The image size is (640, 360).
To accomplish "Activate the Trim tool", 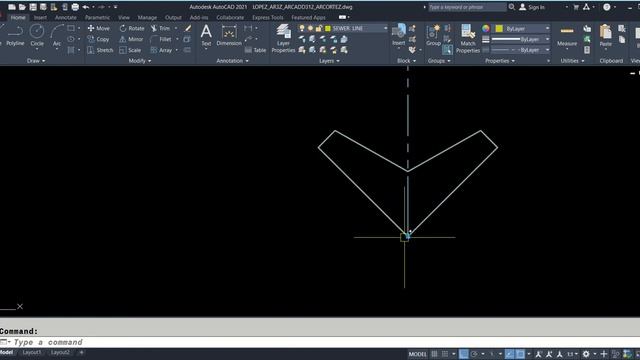I will (x=160, y=28).
